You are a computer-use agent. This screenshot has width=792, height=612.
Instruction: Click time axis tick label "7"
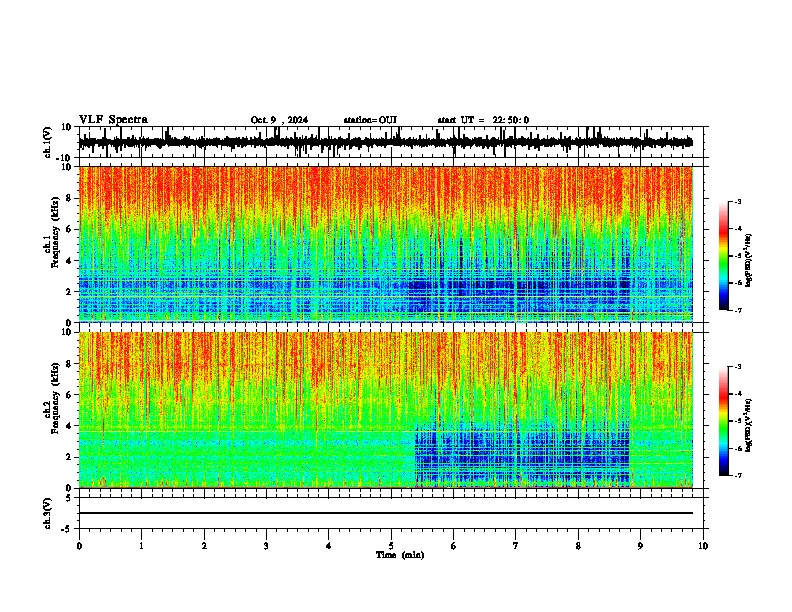[x=516, y=546]
